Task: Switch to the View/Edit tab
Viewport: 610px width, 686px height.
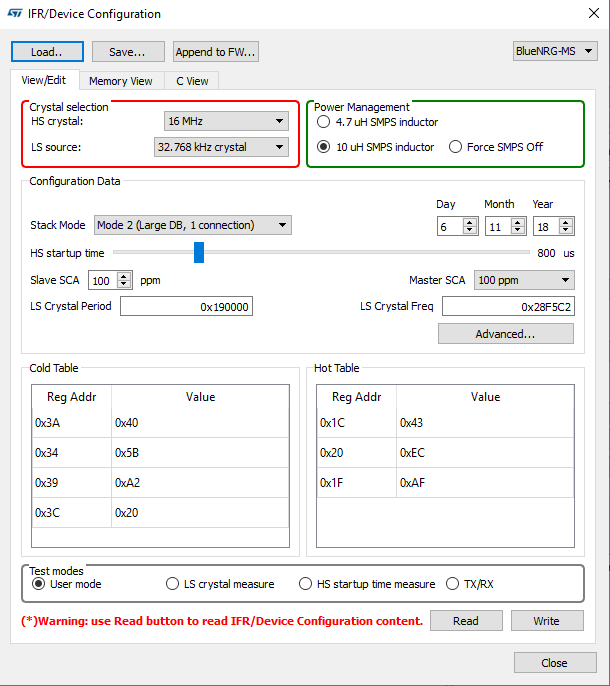Action: [44, 80]
